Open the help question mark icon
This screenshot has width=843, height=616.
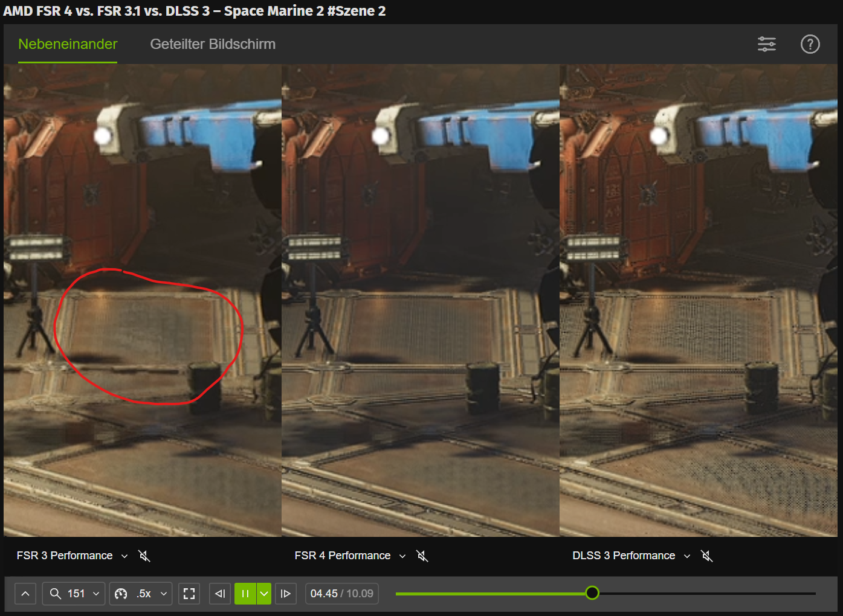810,44
